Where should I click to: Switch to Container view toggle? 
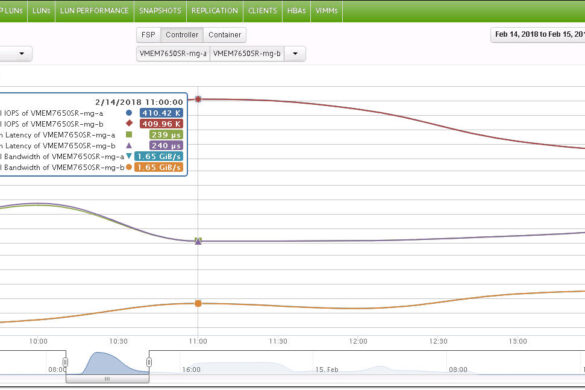[225, 35]
